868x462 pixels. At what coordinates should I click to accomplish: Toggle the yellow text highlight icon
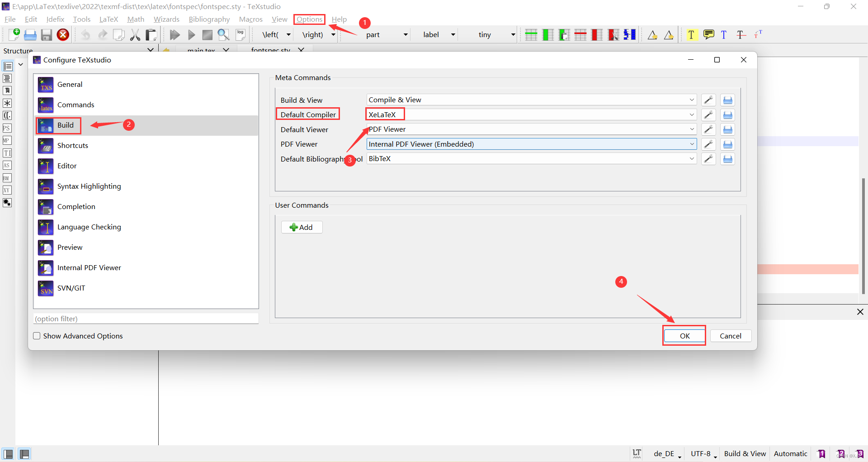(692, 34)
